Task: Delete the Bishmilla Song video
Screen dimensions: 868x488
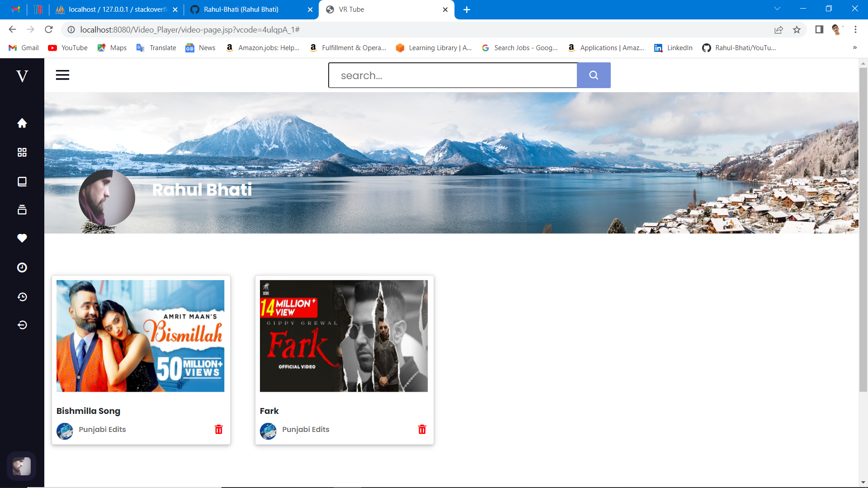Action: click(218, 429)
